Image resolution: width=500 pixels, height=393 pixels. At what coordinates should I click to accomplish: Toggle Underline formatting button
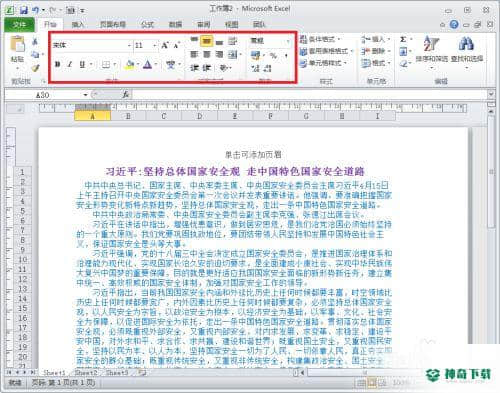point(82,65)
